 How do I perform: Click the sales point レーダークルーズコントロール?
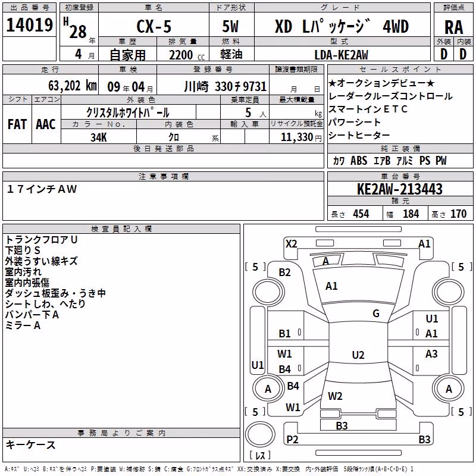[390, 96]
